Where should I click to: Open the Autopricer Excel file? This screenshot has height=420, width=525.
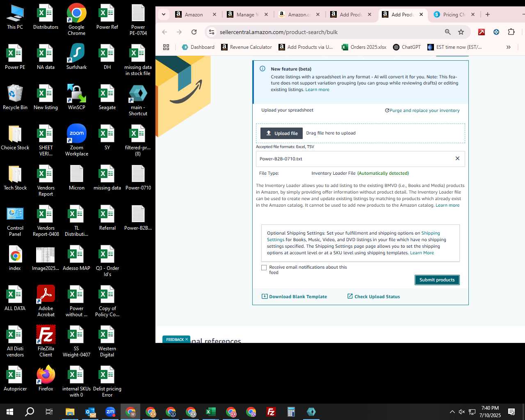point(15,379)
